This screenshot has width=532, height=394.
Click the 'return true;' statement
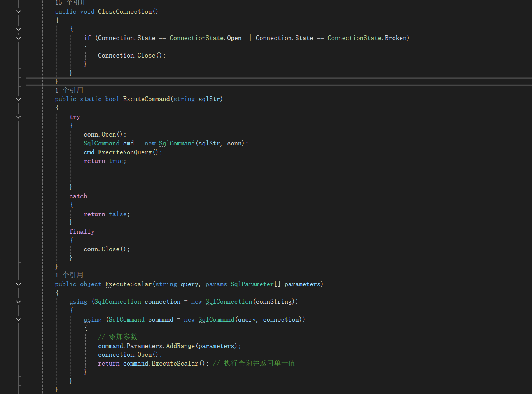pyautogui.click(x=105, y=161)
